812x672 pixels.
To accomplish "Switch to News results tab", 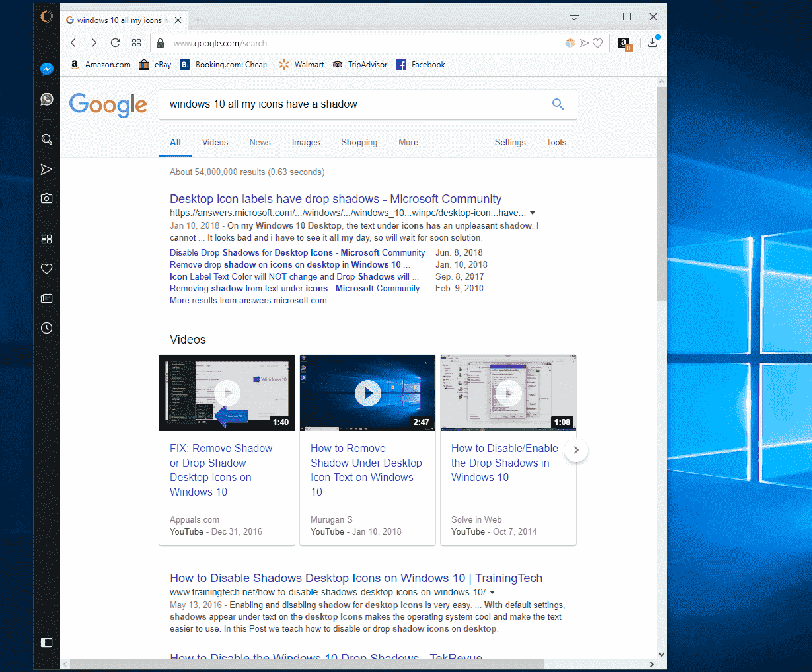I will 260,143.
